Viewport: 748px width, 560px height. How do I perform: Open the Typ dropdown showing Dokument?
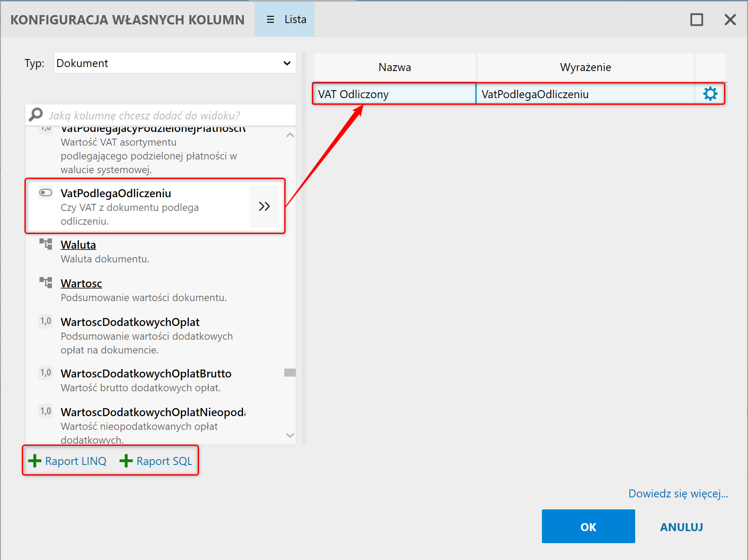point(175,63)
